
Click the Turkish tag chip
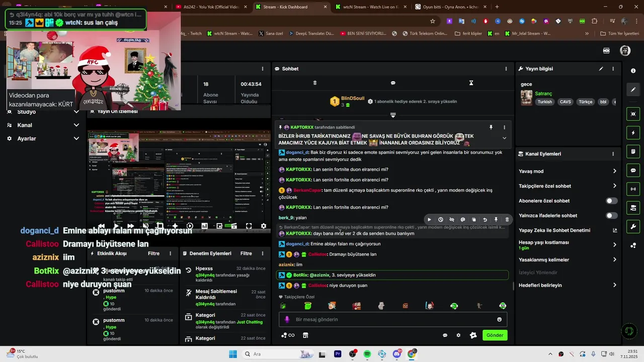(544, 102)
